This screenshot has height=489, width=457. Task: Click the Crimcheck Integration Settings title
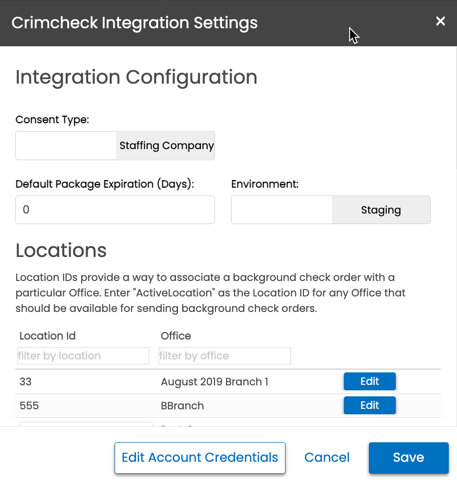point(134,23)
